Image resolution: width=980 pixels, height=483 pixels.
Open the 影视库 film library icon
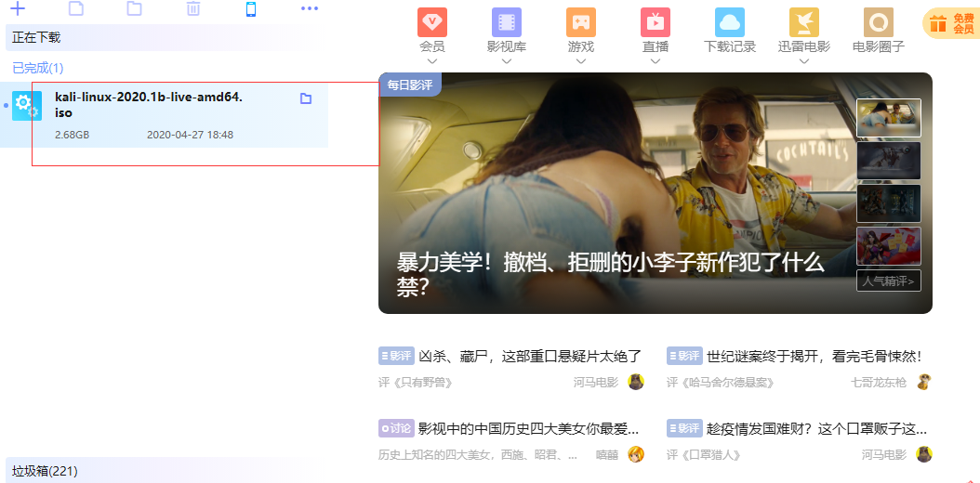[x=506, y=22]
